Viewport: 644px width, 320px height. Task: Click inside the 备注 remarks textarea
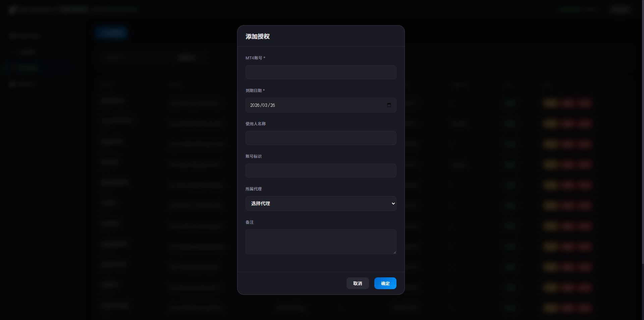(x=321, y=241)
